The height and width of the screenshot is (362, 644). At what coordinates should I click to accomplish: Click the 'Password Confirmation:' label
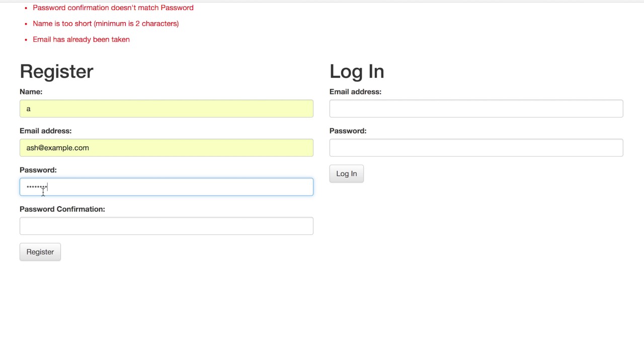point(62,209)
